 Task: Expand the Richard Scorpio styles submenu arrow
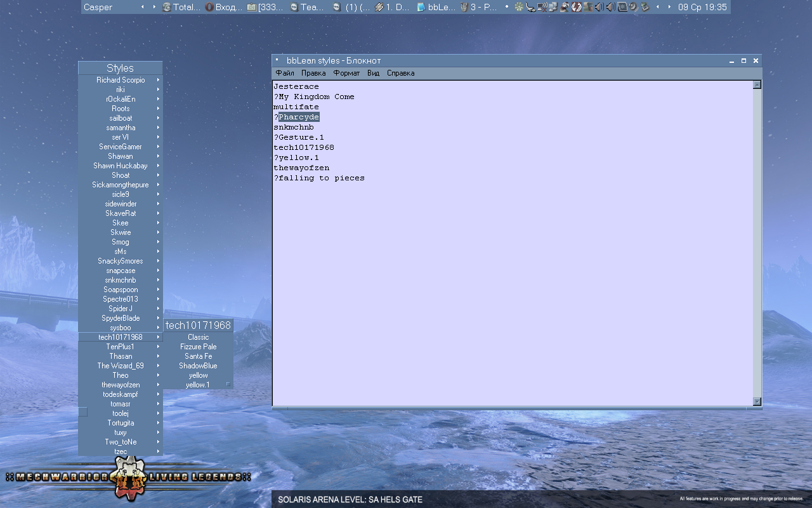pos(158,80)
